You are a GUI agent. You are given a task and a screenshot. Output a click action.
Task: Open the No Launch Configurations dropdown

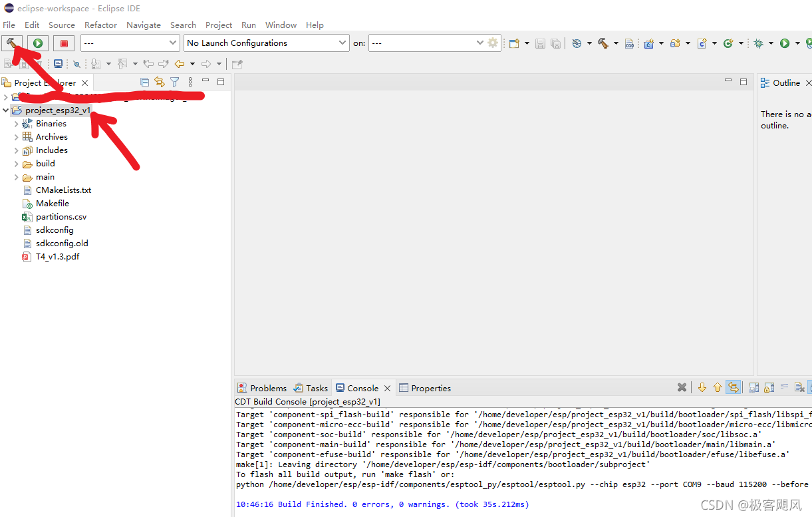click(x=266, y=43)
